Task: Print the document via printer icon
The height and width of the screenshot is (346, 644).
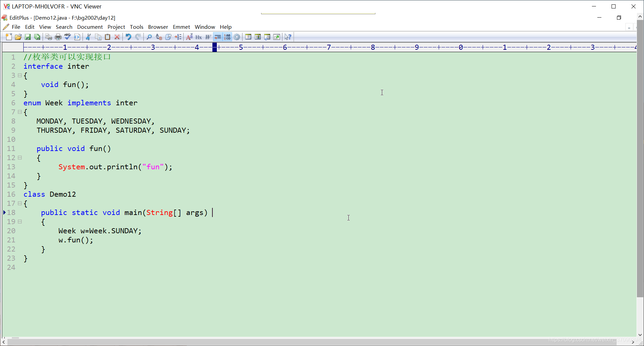Action: pyautogui.click(x=58, y=37)
